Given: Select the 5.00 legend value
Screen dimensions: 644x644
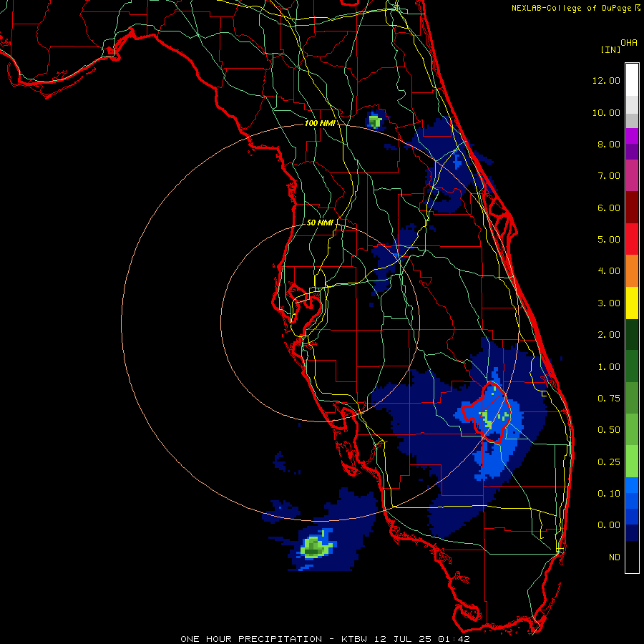Looking at the screenshot, I should [609, 240].
